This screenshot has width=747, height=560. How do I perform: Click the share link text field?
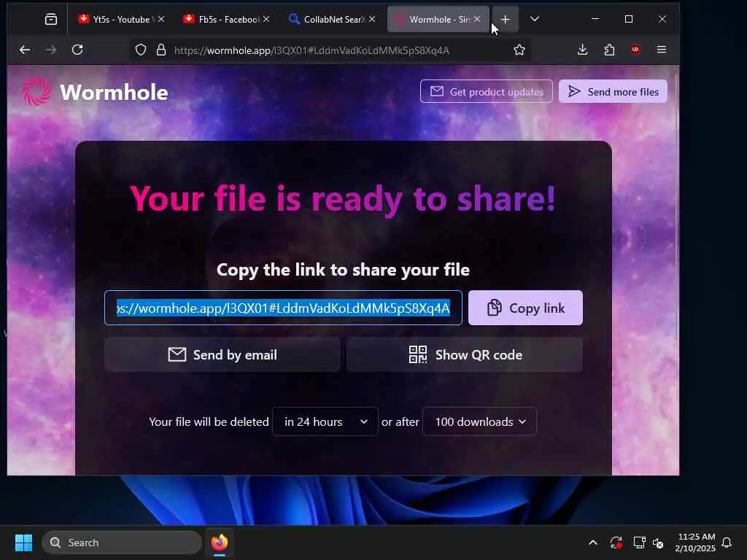(x=283, y=308)
